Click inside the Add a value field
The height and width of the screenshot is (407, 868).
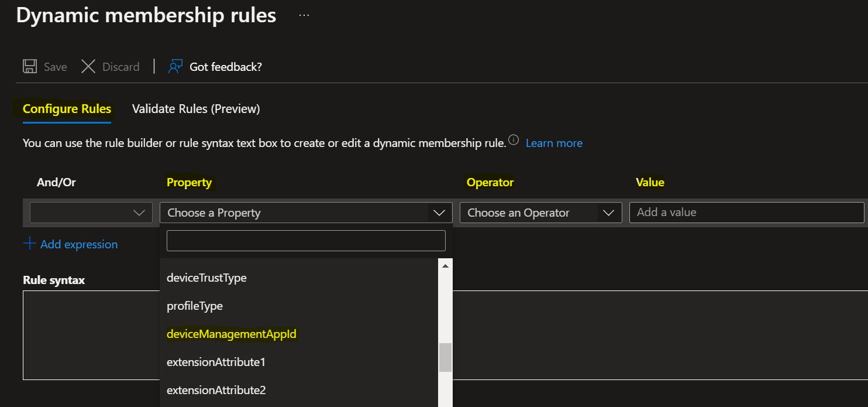click(x=747, y=213)
